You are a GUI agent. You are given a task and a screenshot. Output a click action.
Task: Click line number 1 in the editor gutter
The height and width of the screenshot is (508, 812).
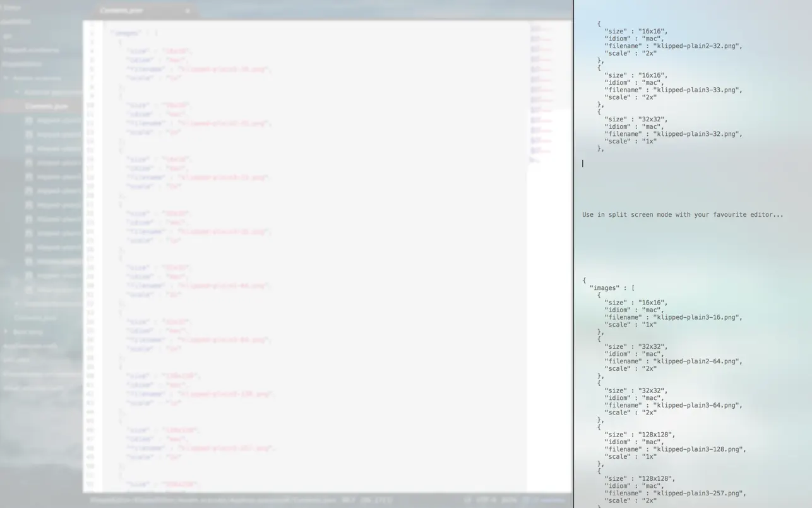pos(92,33)
